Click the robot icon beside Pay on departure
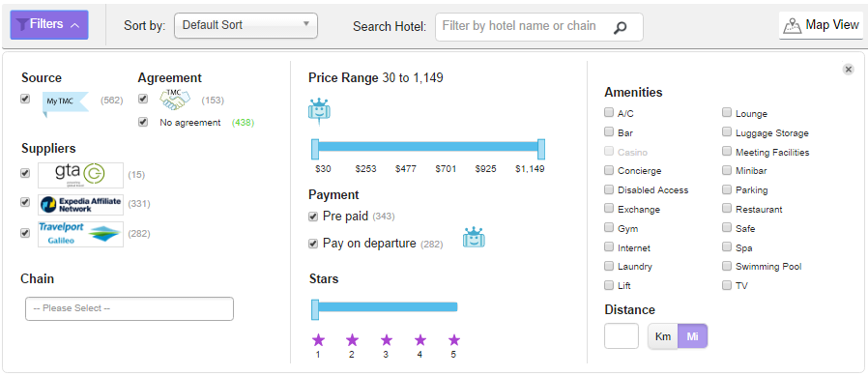This screenshot has height=376, width=868. tap(474, 238)
